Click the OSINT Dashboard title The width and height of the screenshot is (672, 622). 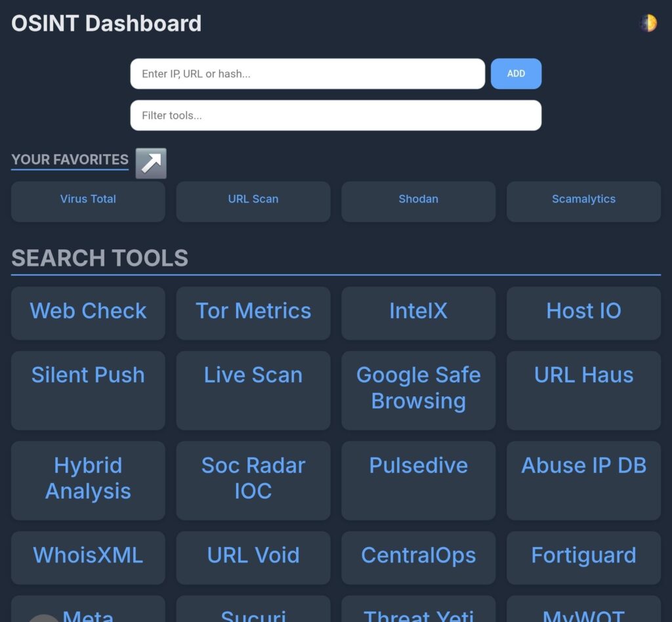coord(106,23)
